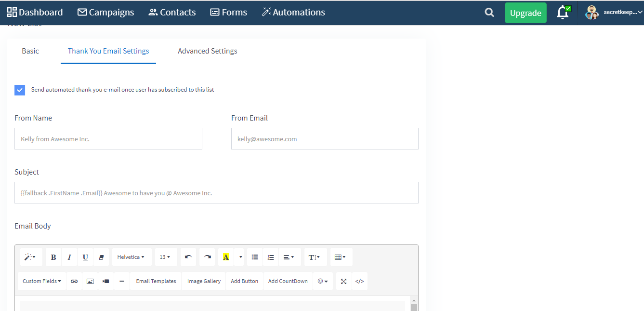The image size is (644, 311).
Task: Apply the yellow highlight color A
Action: [x=226, y=257]
